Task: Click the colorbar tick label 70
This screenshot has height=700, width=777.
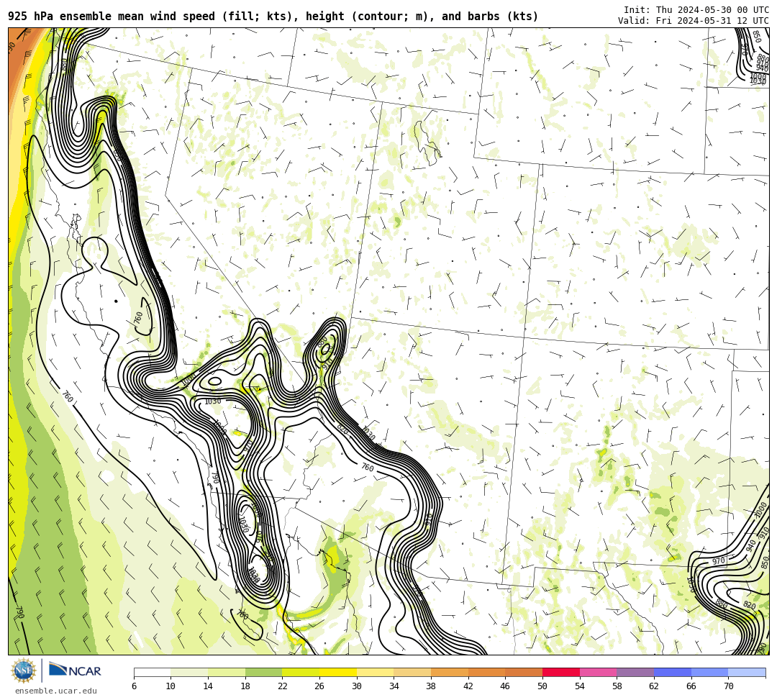Action: pyautogui.click(x=728, y=686)
